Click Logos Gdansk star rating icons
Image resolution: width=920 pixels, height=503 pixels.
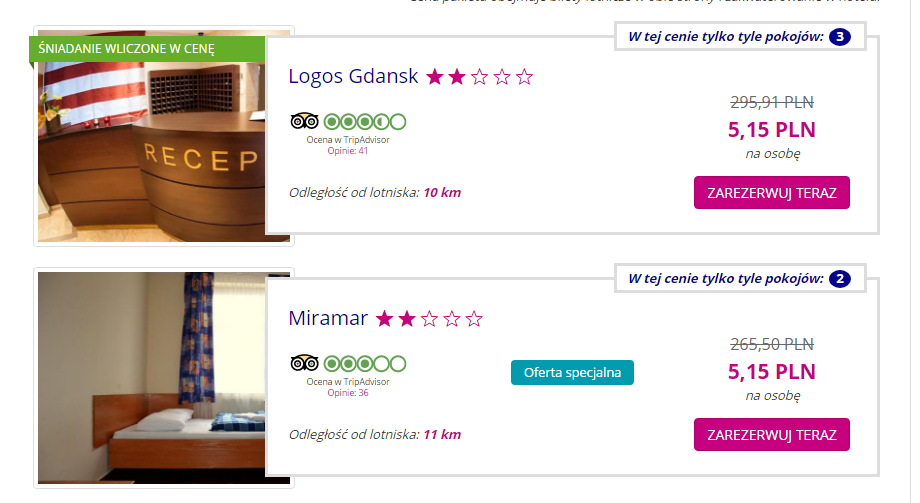[x=479, y=77]
